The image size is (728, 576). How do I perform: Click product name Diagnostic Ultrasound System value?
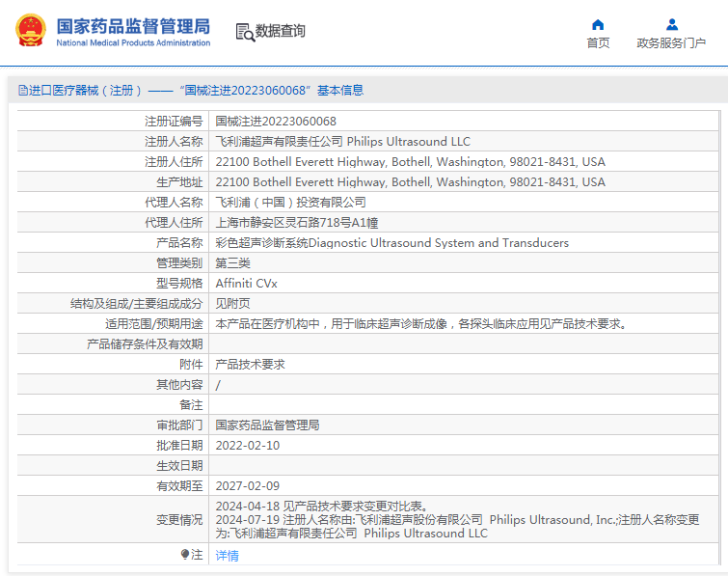point(391,243)
